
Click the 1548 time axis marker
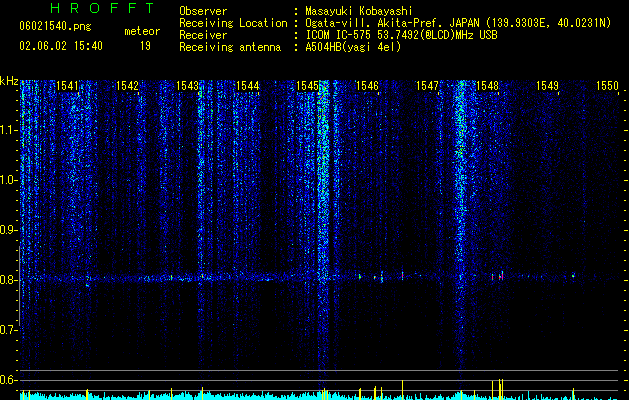pos(487,86)
